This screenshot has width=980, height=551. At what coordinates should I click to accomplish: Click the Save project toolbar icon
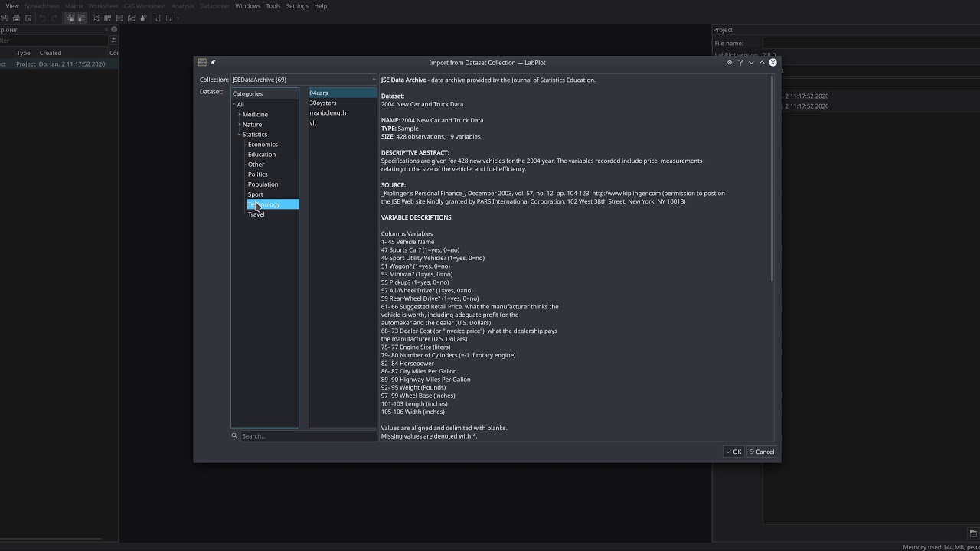[x=5, y=18]
